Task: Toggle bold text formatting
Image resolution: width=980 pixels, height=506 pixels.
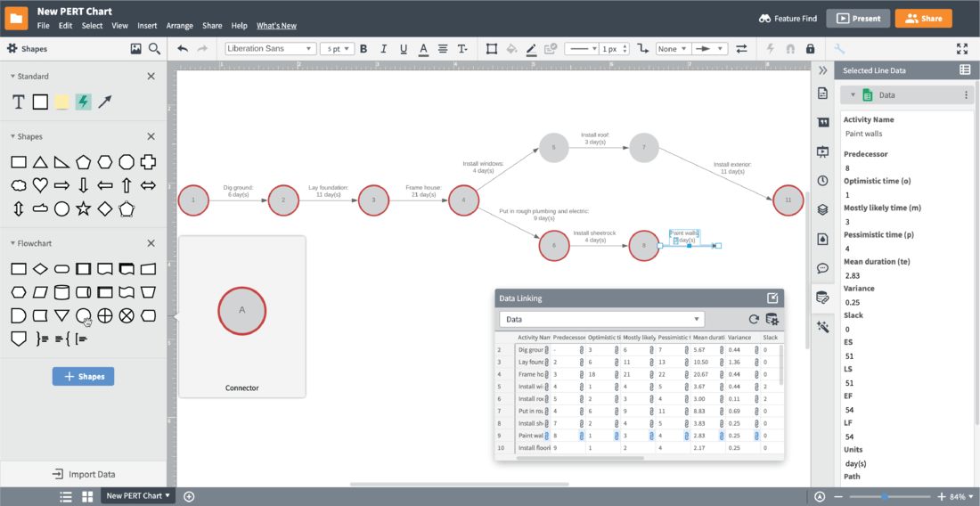Action: click(363, 49)
